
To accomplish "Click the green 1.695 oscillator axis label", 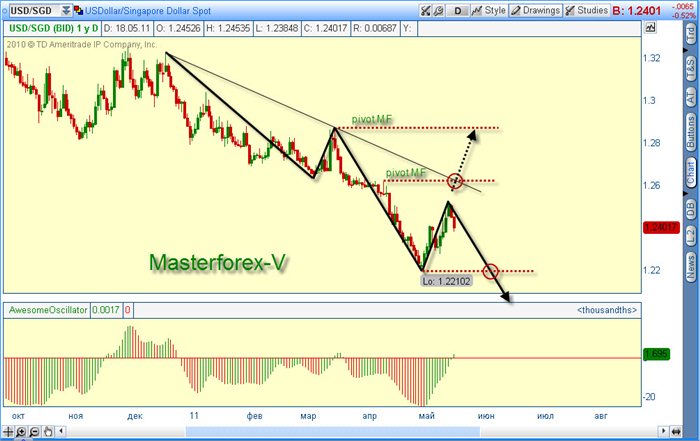I will pos(656,354).
